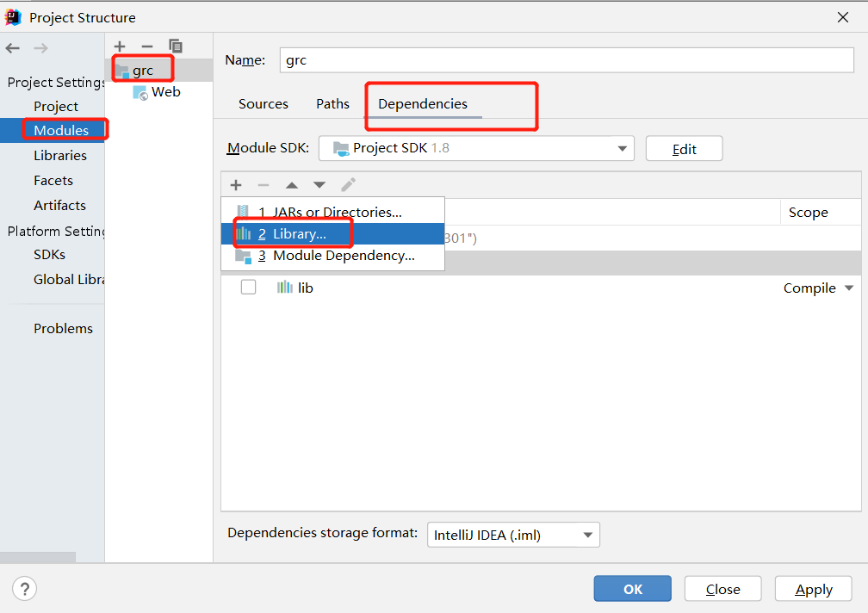
Task: Click Edit button for Module SDK
Action: point(685,149)
